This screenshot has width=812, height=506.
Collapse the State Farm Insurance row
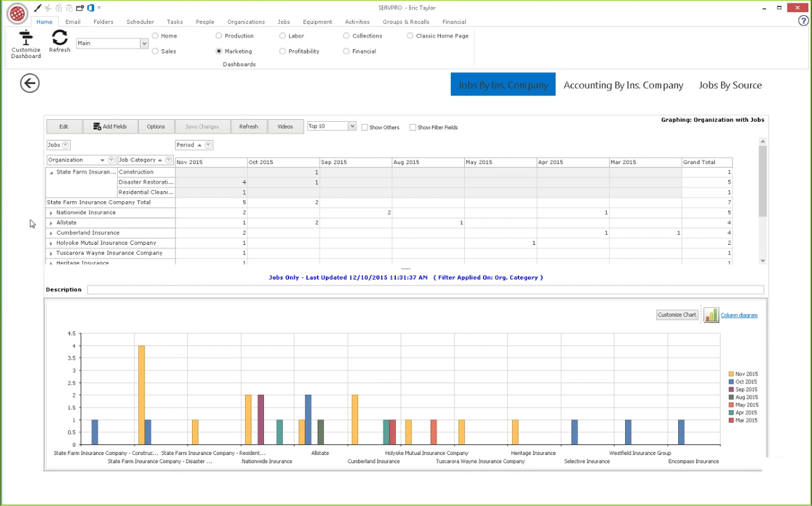pyautogui.click(x=51, y=172)
